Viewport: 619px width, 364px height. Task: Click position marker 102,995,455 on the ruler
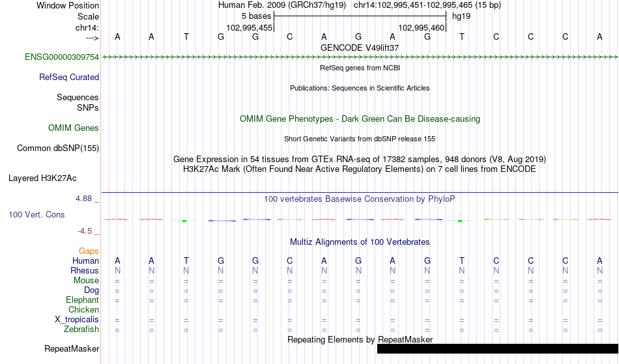(250, 27)
